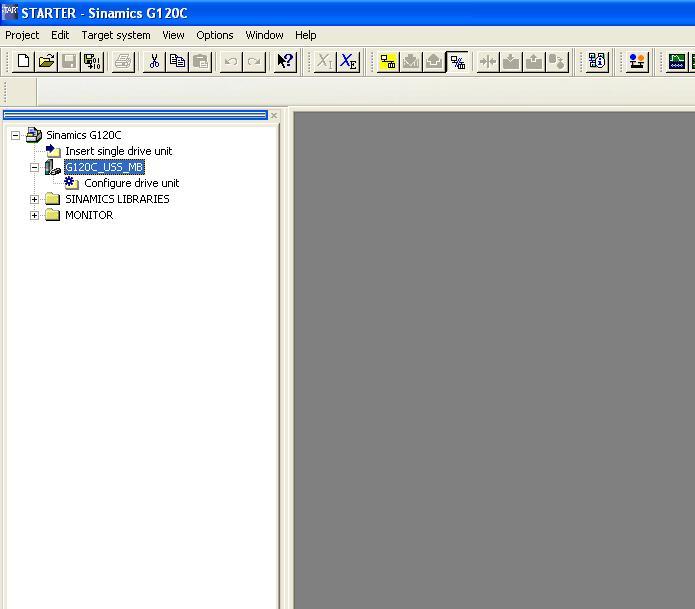This screenshot has width=695, height=609.
Task: Click the Save and compile all icon
Action: pyautogui.click(x=93, y=61)
